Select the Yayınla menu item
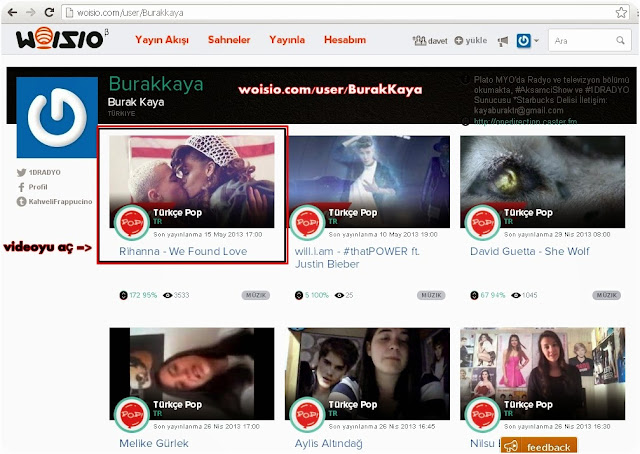The width and height of the screenshot is (640, 454). pyautogui.click(x=287, y=40)
